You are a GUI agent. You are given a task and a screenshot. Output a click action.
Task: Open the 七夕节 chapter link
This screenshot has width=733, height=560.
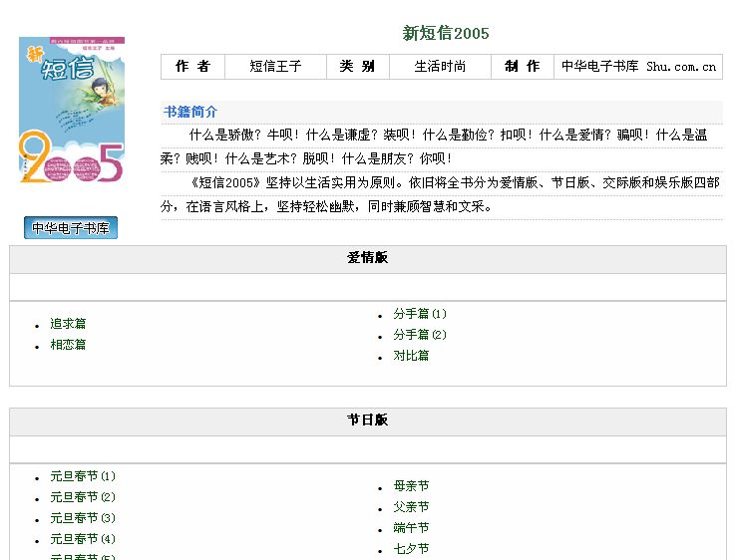tap(411, 549)
